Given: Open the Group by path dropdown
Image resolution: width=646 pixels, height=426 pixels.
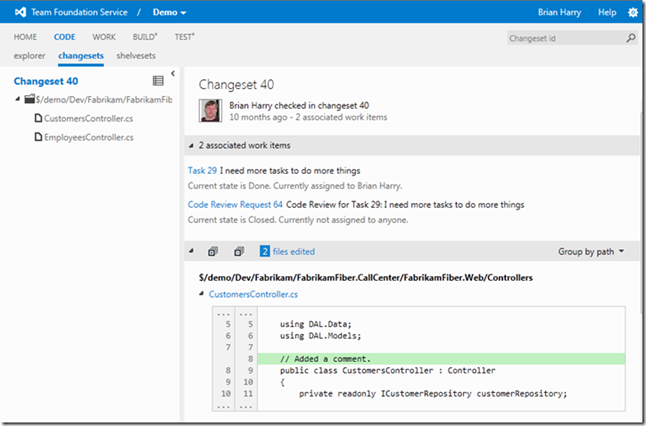Looking at the screenshot, I should 590,251.
